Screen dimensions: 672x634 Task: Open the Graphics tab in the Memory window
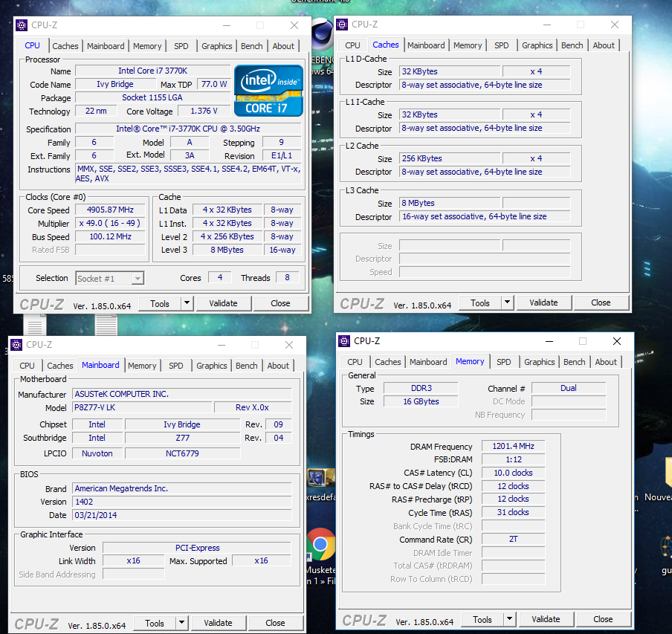pos(540,361)
